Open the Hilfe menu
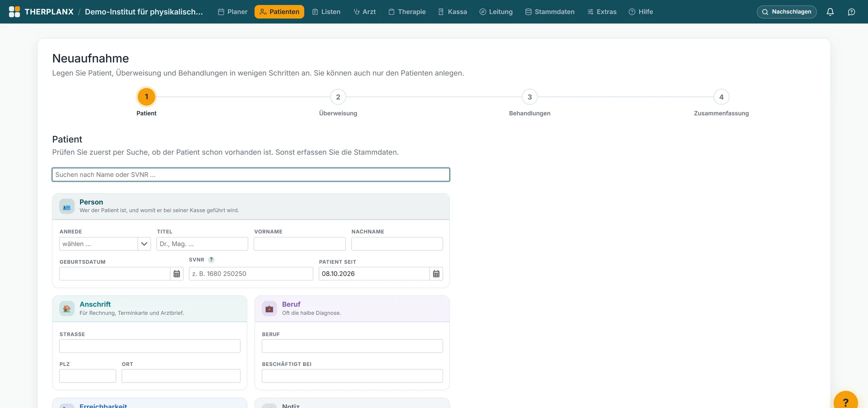Screen dimensions: 868x408 641,12
